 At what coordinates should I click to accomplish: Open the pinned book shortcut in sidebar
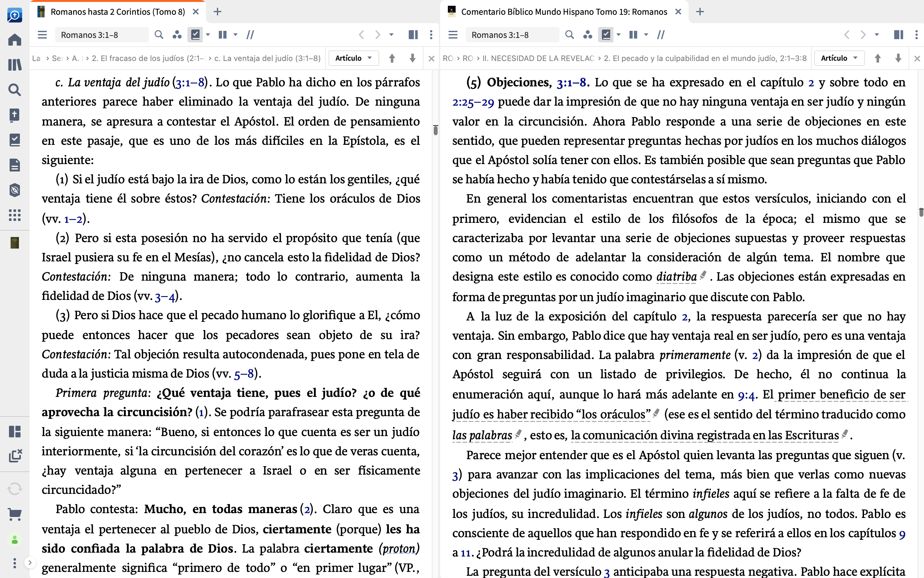point(14,243)
